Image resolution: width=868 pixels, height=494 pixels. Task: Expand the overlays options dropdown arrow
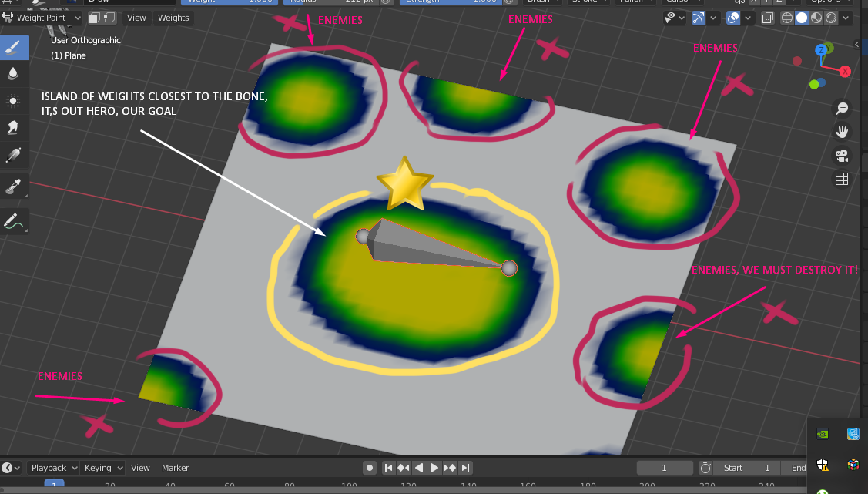[747, 18]
